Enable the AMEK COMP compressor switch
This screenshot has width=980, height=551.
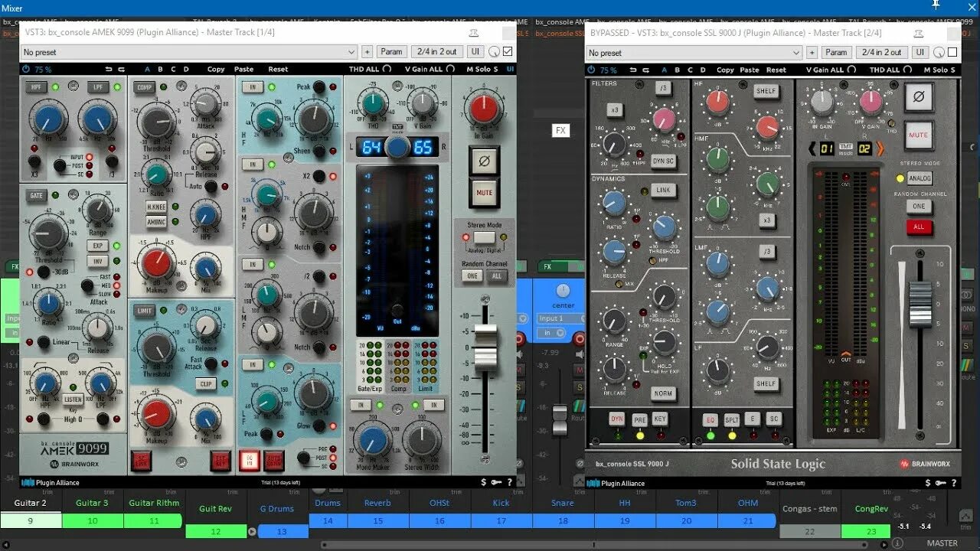click(145, 88)
